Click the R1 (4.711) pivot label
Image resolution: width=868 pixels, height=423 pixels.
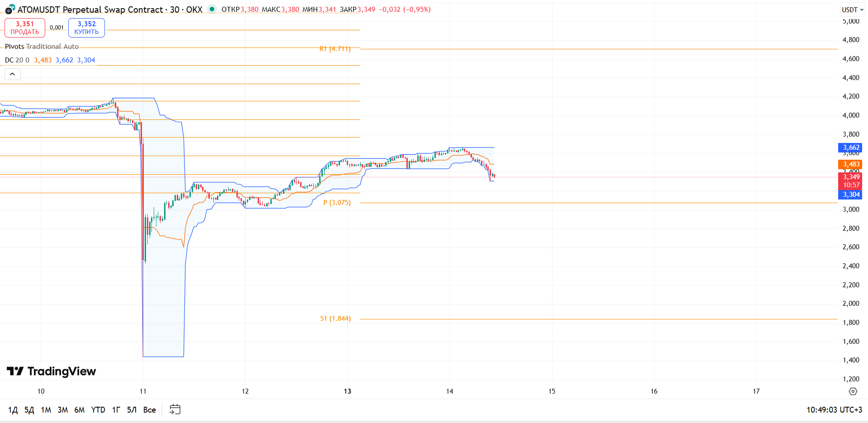[x=335, y=49]
